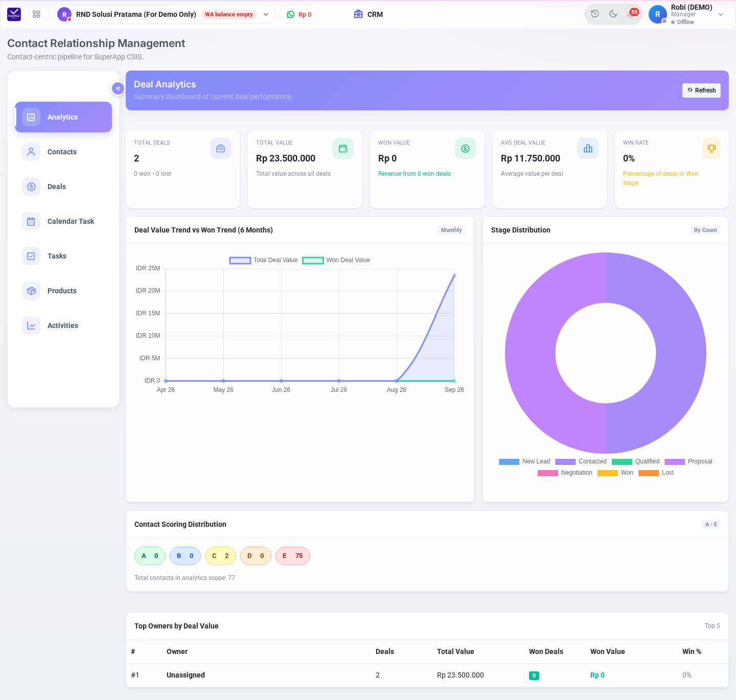Open Deals in the sidebar
Image resolution: width=736 pixels, height=700 pixels.
pos(63,186)
